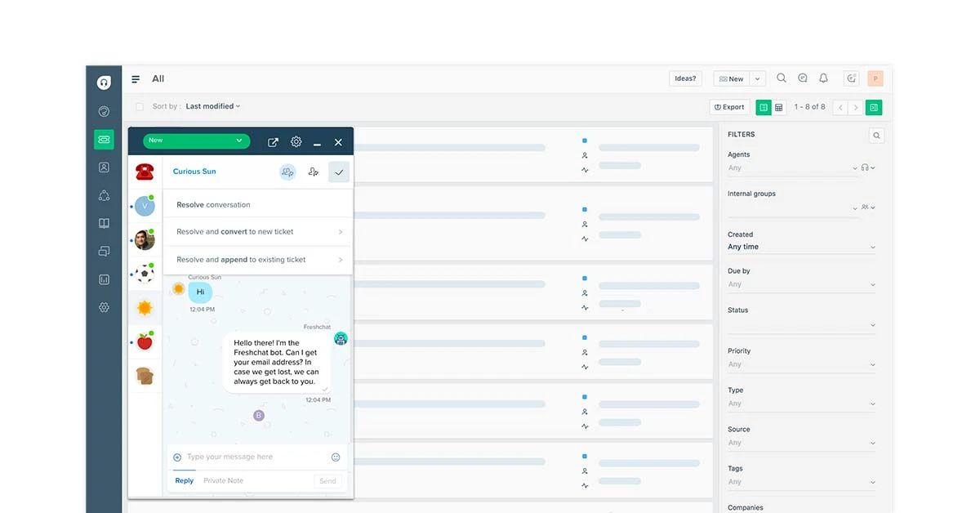Viewport: 980px width, 513px height.
Task: Check the select-all checkbox near Sort by
Action: coord(140,106)
